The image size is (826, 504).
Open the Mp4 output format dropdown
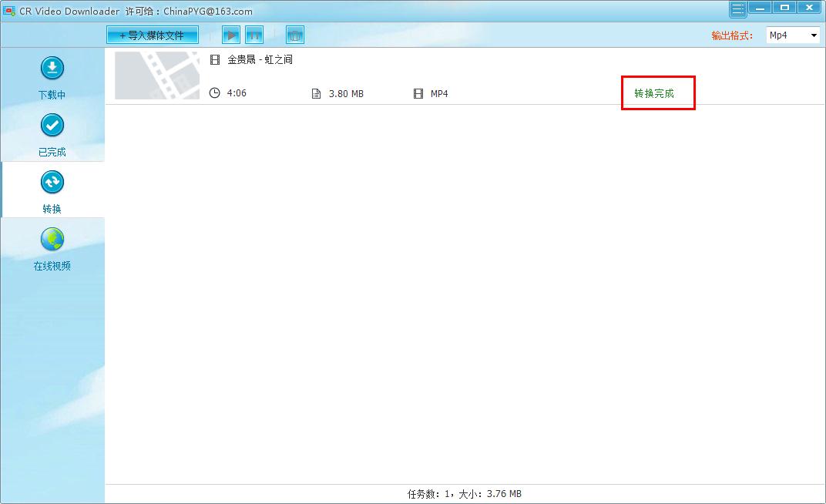tap(793, 35)
